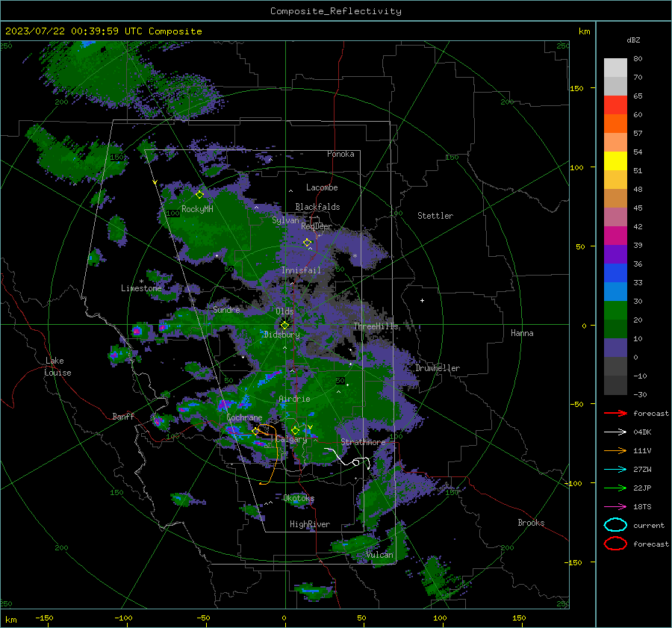Click the magenta swatch between 39 and 42 dBZ

pyautogui.click(x=615, y=236)
